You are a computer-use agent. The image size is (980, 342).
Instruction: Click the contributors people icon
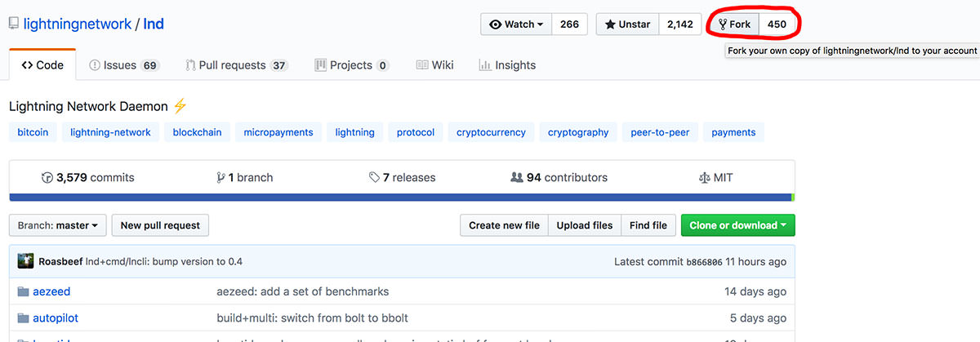point(516,177)
